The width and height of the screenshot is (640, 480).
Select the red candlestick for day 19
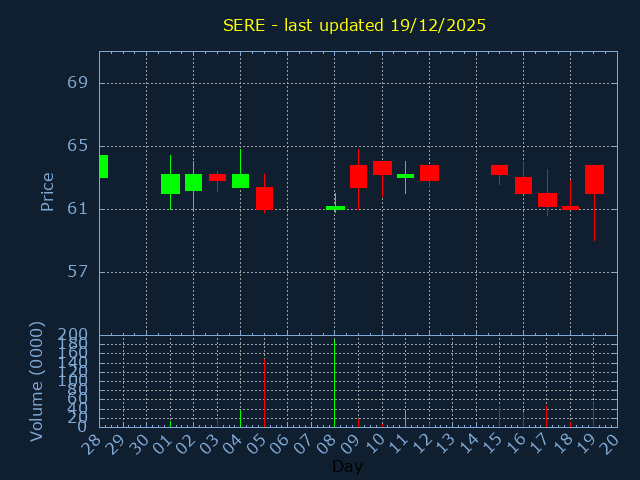(594, 179)
